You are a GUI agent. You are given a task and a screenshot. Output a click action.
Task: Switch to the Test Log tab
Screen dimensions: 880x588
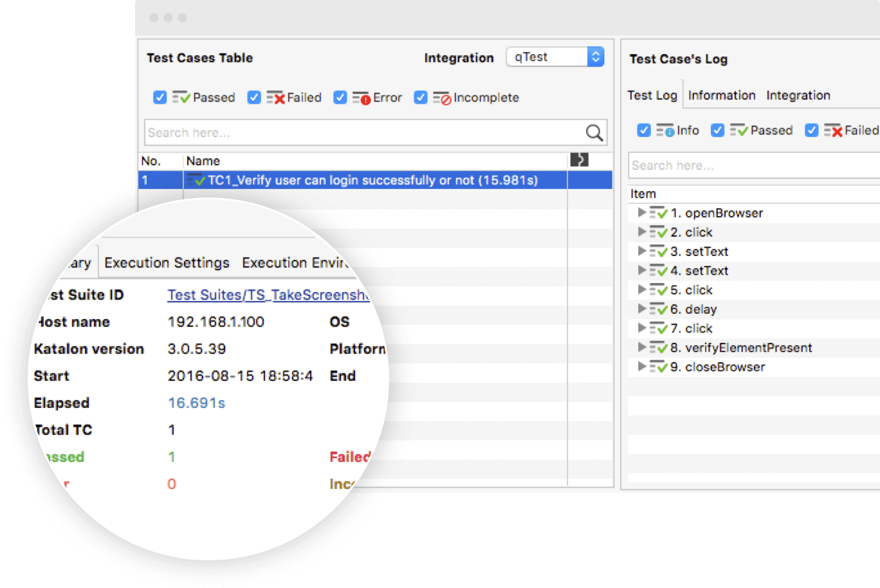(652, 95)
